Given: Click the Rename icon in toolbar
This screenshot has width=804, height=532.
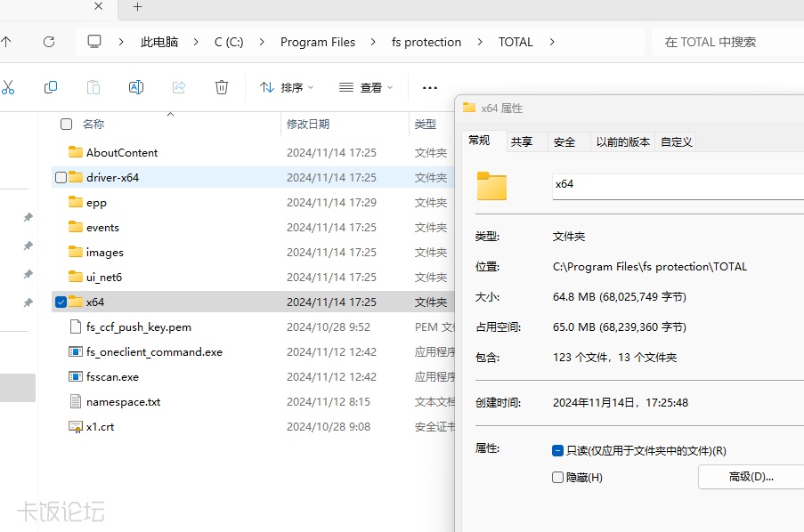Looking at the screenshot, I should click(x=136, y=88).
